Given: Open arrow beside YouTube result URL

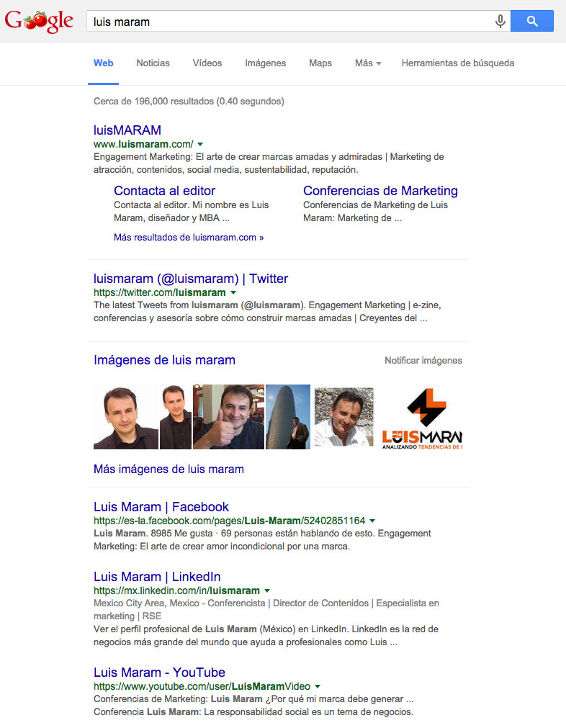Looking at the screenshot, I should pos(318,687).
